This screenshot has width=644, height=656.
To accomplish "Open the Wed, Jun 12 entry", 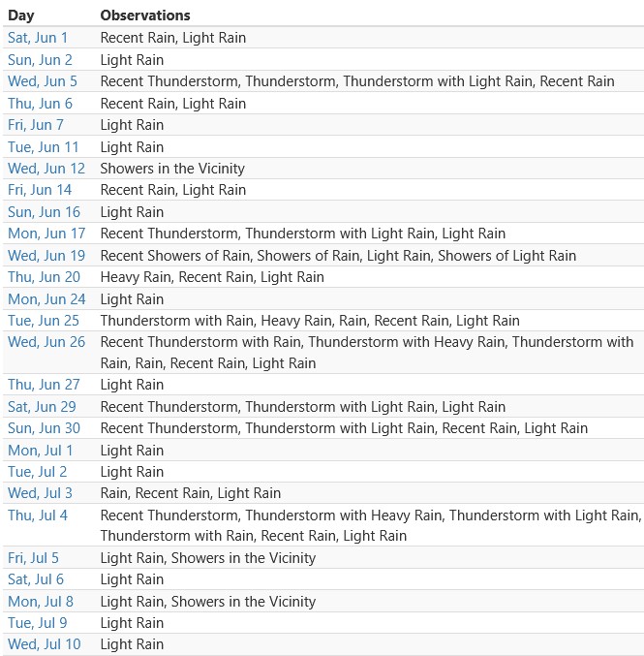I will click(x=46, y=169).
